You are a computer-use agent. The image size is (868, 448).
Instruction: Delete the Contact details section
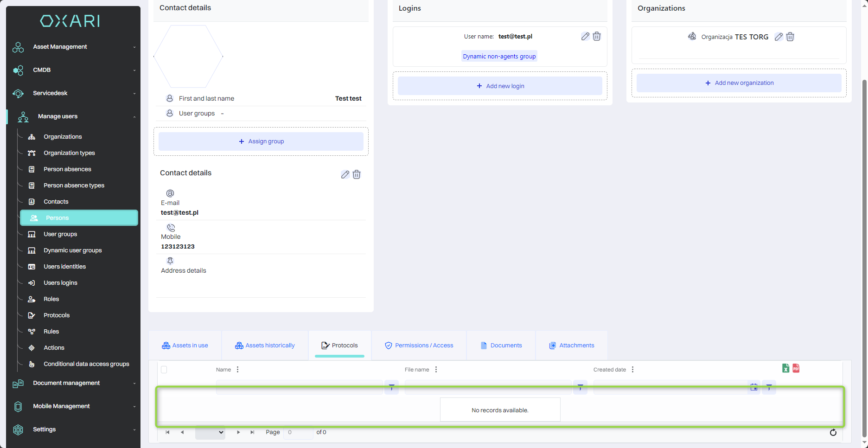tap(357, 174)
